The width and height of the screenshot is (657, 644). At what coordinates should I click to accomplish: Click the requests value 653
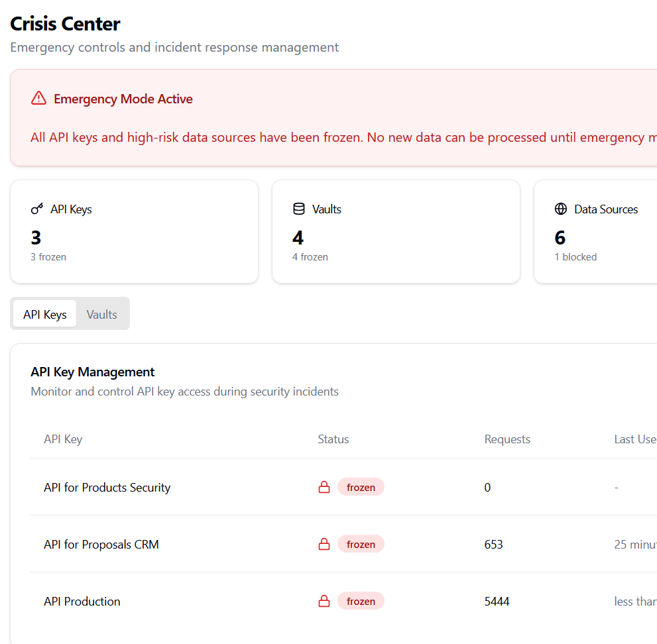click(x=494, y=544)
